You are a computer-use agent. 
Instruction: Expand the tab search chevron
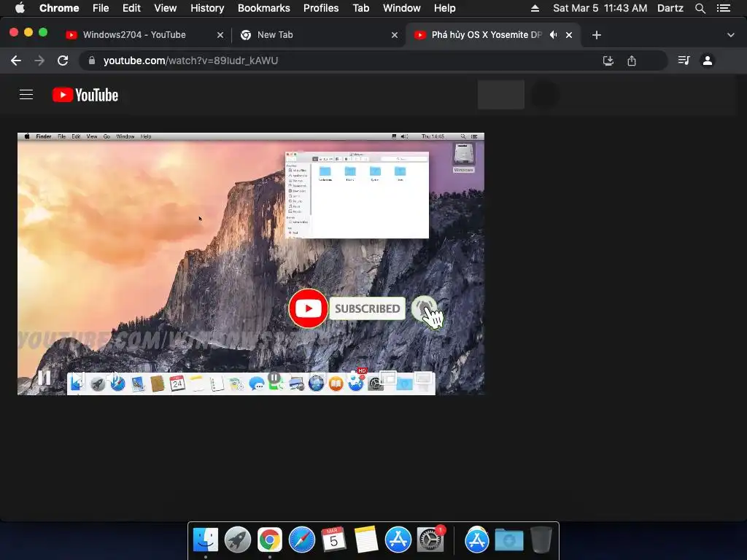731,35
